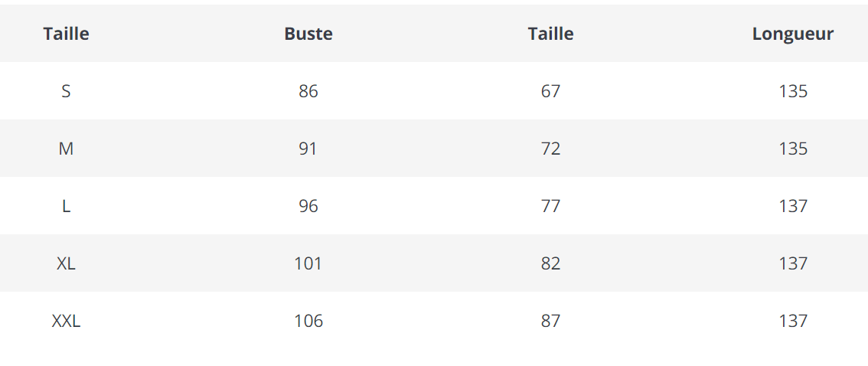Click bust value 101
This screenshot has width=868, height=366.
point(308,263)
